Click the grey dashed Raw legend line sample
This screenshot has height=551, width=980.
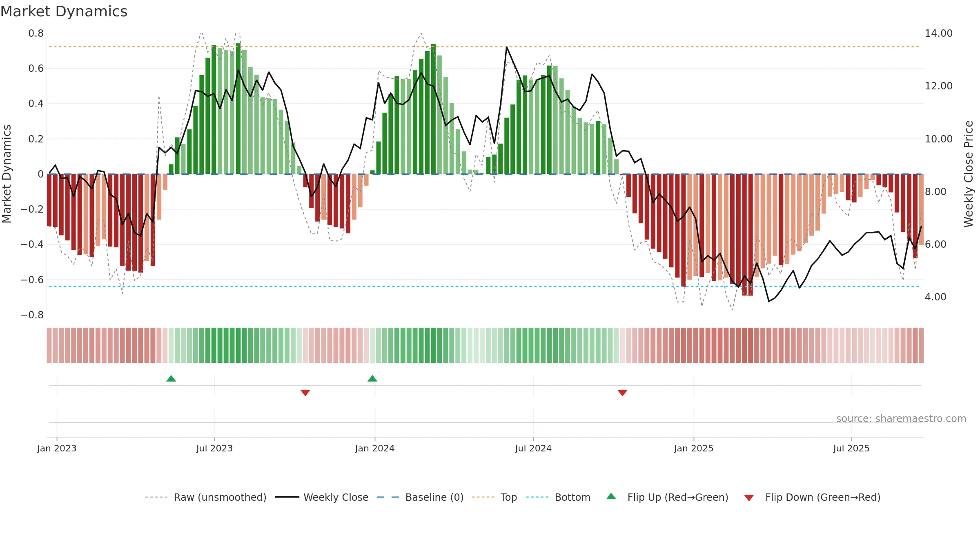pos(156,497)
